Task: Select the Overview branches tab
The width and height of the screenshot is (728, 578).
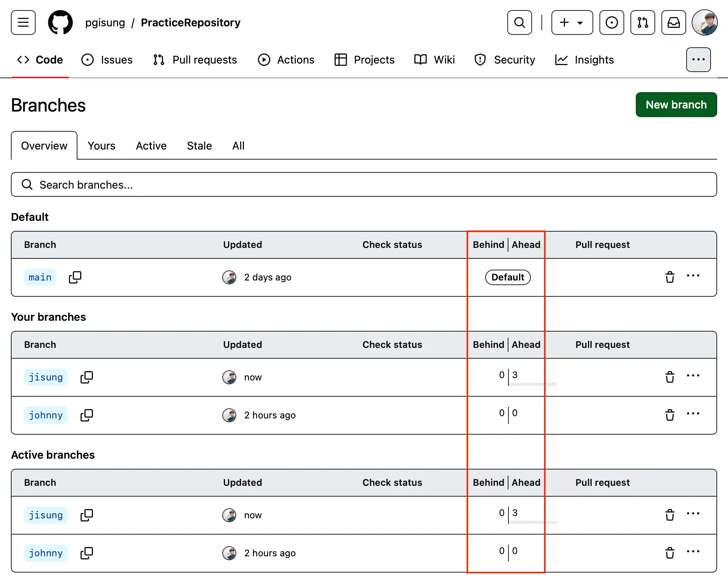Action: [44, 146]
